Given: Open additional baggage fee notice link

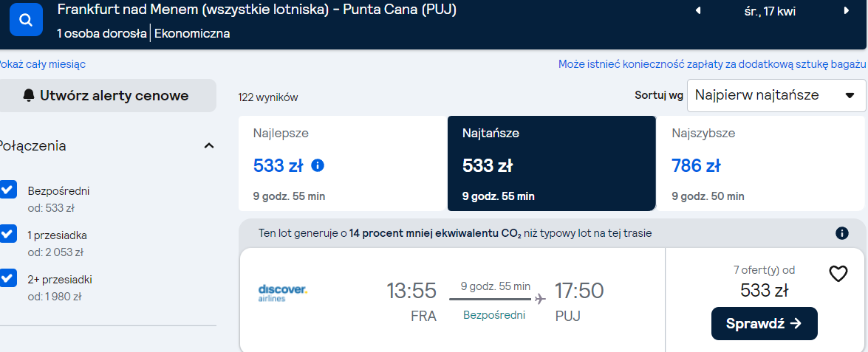Looking at the screenshot, I should [x=712, y=65].
